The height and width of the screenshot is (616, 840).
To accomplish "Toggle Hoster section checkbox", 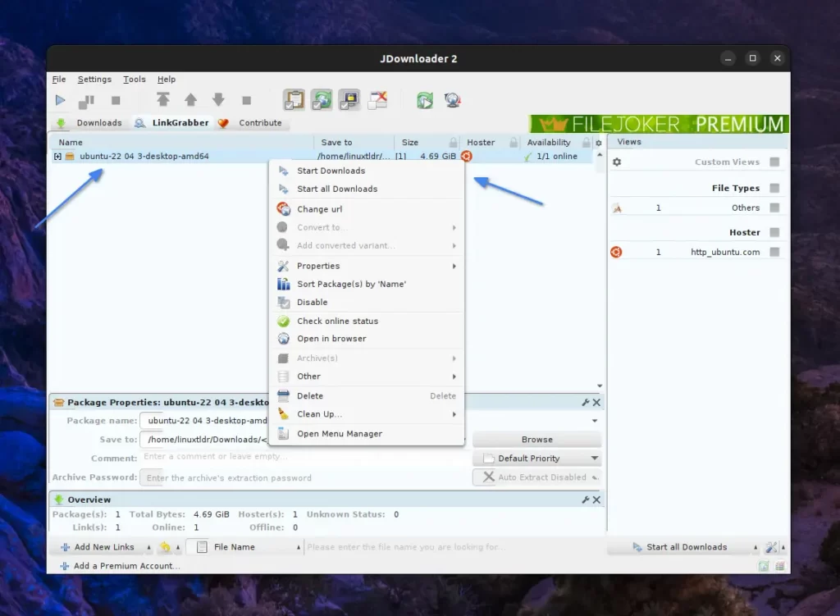I will click(774, 232).
